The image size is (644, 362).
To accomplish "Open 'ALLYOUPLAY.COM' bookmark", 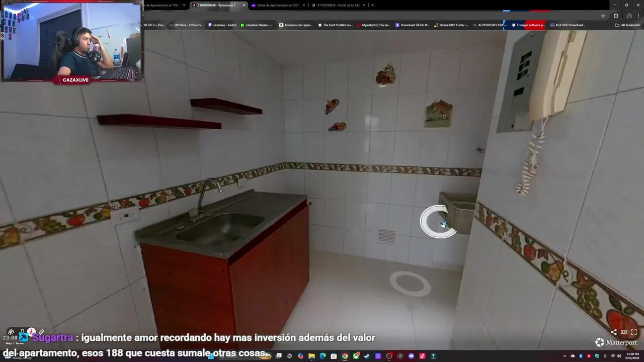I will [x=489, y=25].
